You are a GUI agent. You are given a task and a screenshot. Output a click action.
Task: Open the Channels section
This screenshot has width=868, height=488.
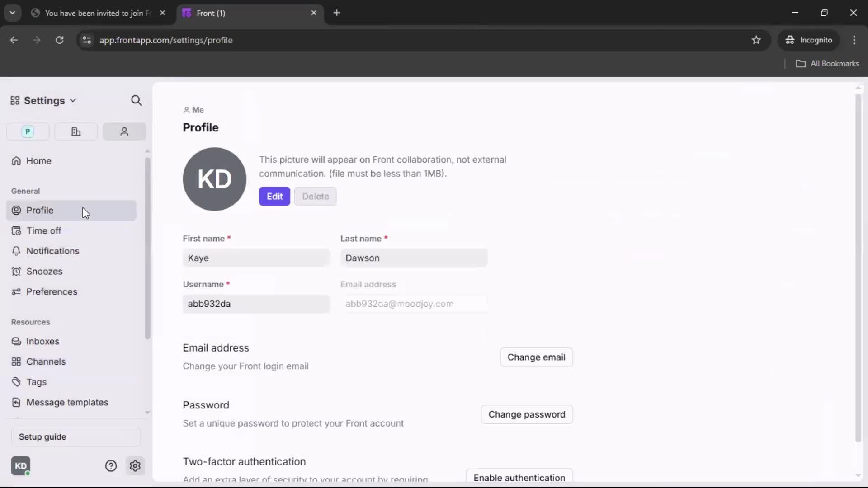click(x=45, y=361)
